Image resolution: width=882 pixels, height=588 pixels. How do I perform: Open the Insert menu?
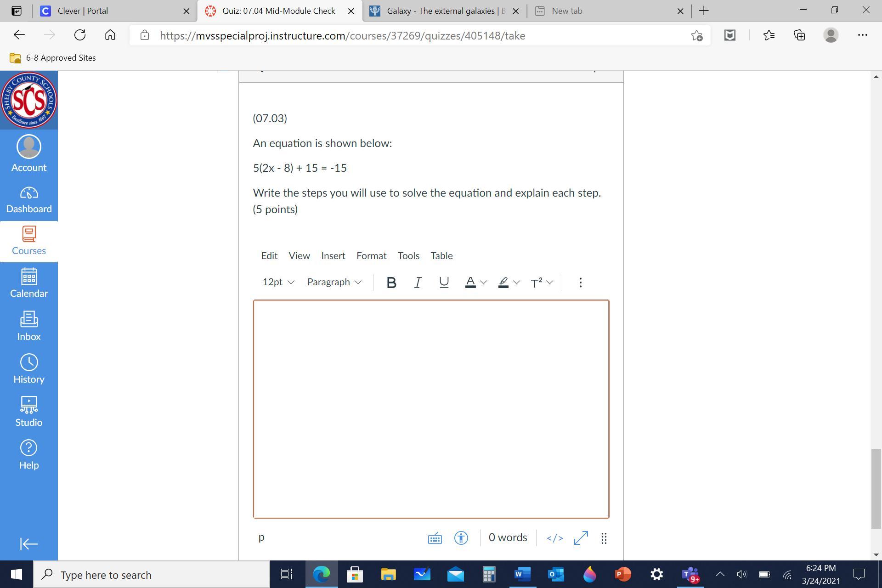(x=333, y=256)
